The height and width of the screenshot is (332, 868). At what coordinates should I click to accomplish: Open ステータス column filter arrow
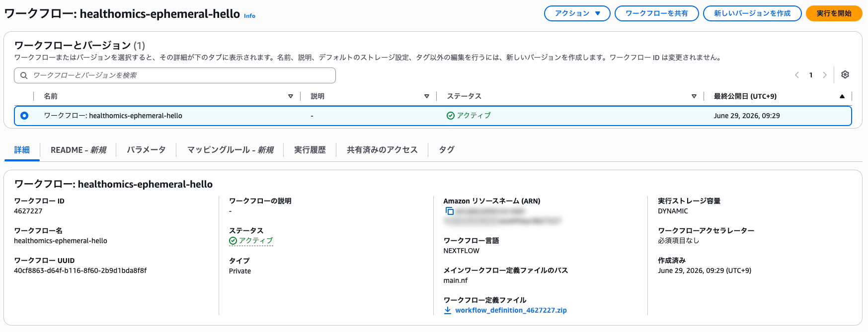pos(694,96)
